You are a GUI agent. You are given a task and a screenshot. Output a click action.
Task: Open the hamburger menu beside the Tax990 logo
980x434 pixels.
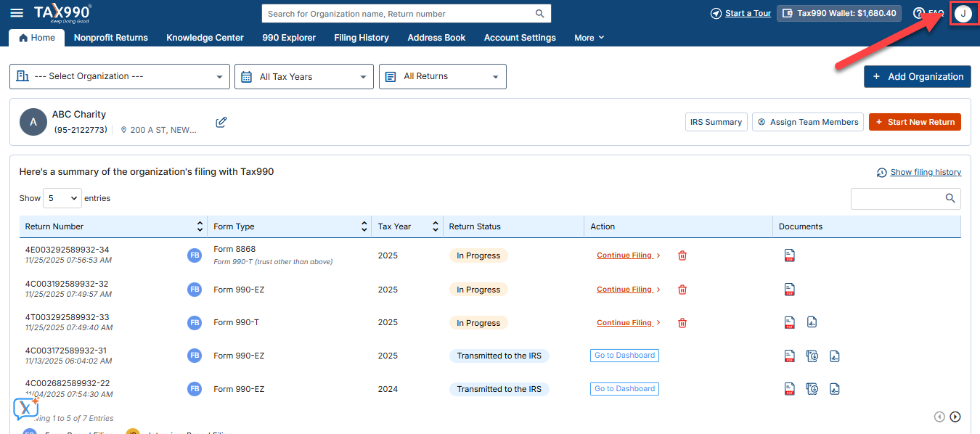(x=16, y=13)
